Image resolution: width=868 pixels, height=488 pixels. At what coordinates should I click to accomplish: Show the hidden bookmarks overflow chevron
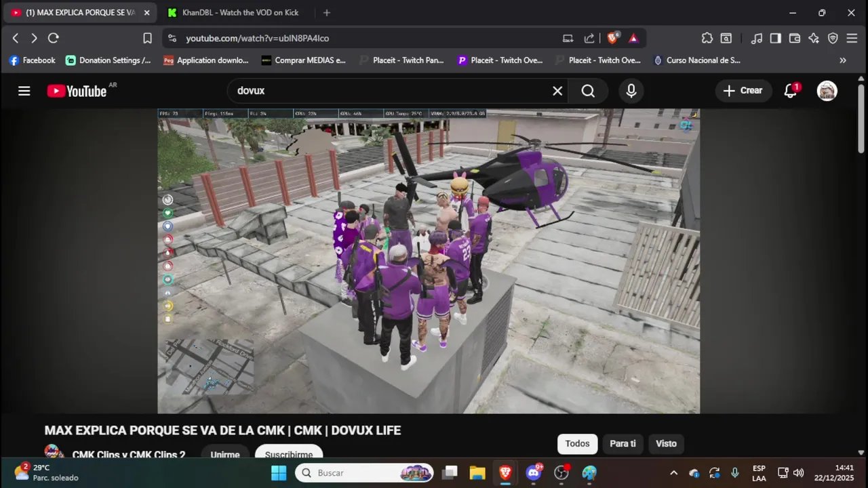843,60
